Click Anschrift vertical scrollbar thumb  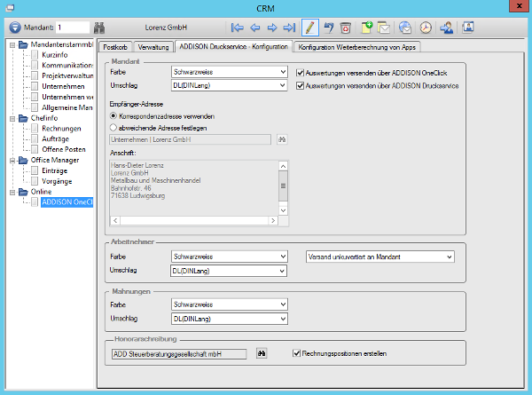(x=284, y=186)
